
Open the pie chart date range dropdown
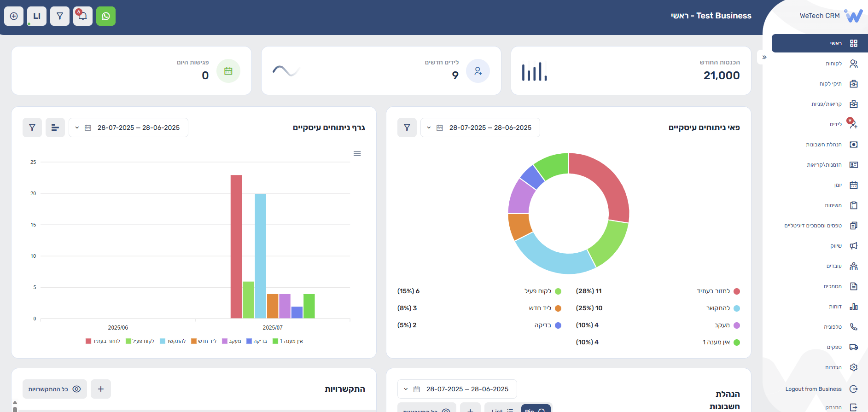[480, 128]
